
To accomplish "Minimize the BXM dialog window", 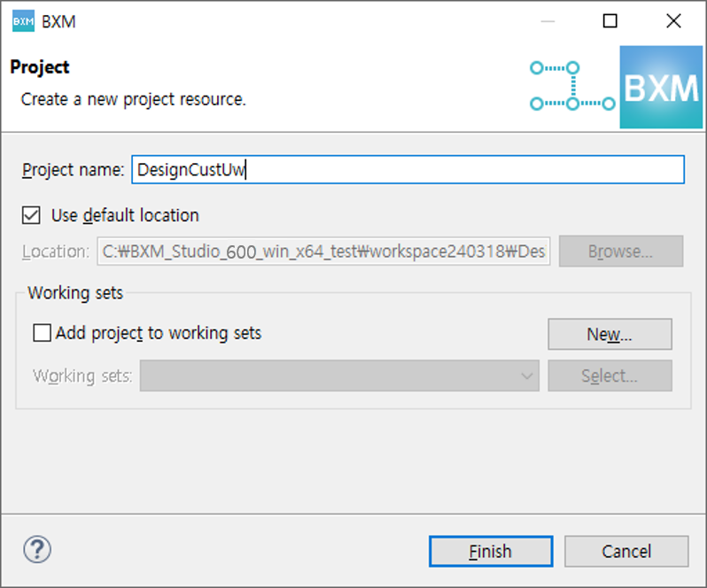I will [547, 21].
